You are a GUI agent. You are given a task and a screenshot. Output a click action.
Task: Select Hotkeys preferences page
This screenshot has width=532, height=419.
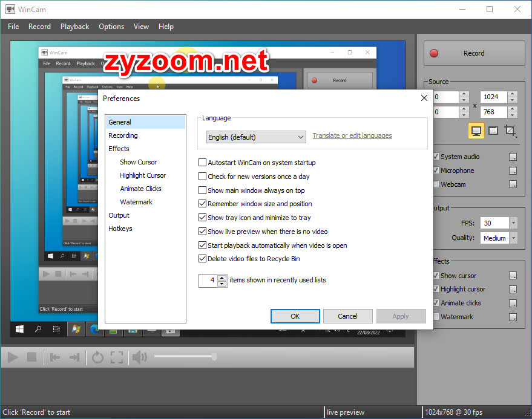[145, 229]
